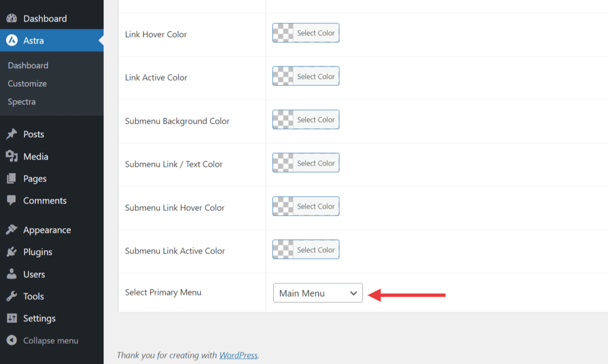Click the Media library icon
The height and width of the screenshot is (364, 608).
[x=12, y=156]
